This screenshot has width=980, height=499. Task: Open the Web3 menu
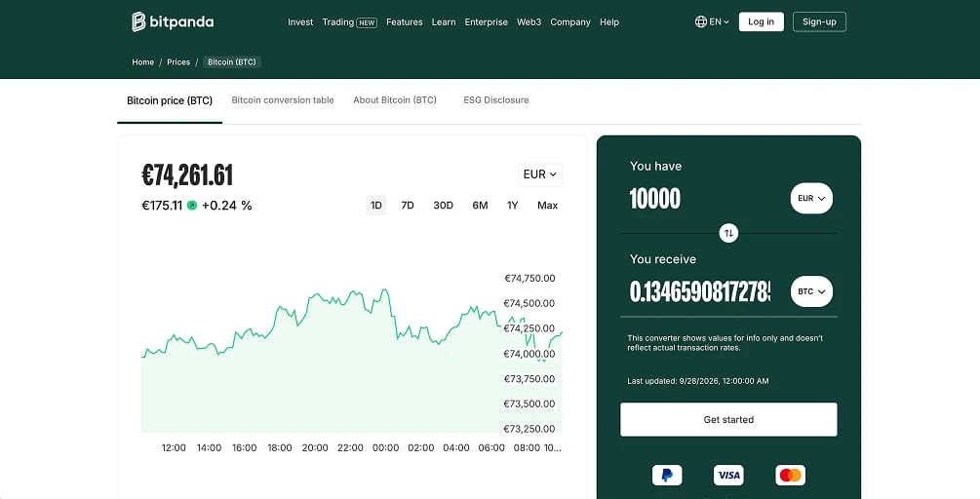point(529,21)
